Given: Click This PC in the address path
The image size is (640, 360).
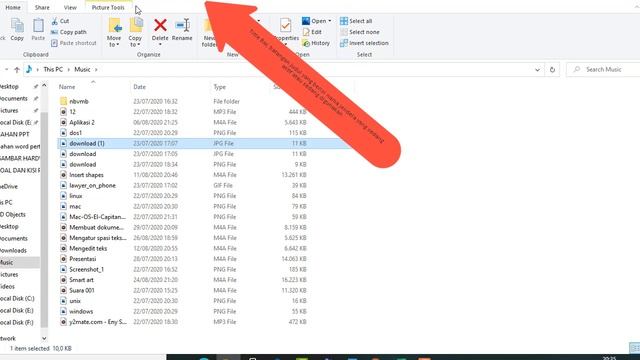Looking at the screenshot, I should (53, 69).
